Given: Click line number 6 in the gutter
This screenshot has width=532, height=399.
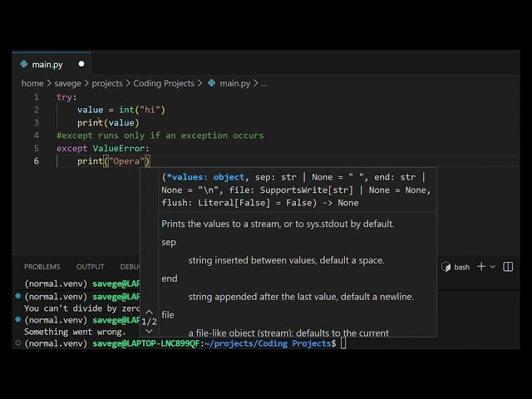Looking at the screenshot, I should click(37, 161).
